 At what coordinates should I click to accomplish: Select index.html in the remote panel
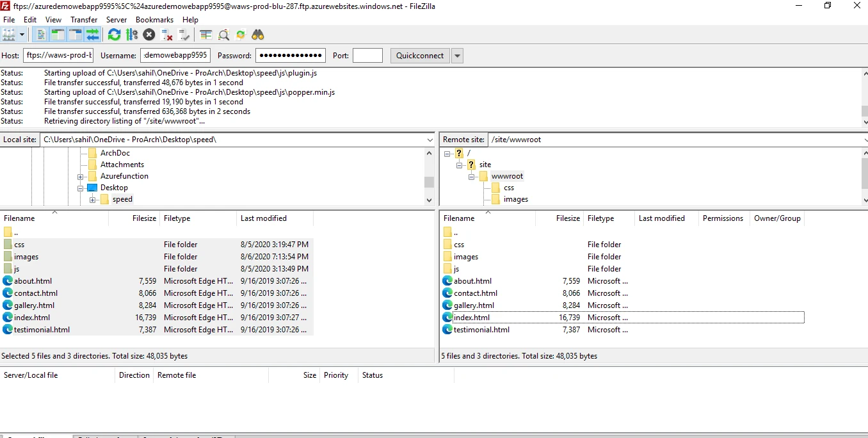pos(471,317)
